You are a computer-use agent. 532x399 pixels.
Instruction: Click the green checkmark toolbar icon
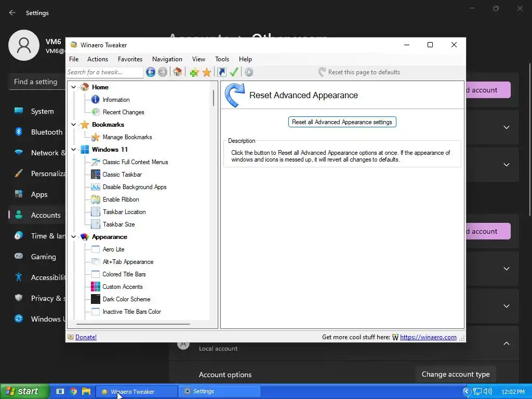click(234, 72)
